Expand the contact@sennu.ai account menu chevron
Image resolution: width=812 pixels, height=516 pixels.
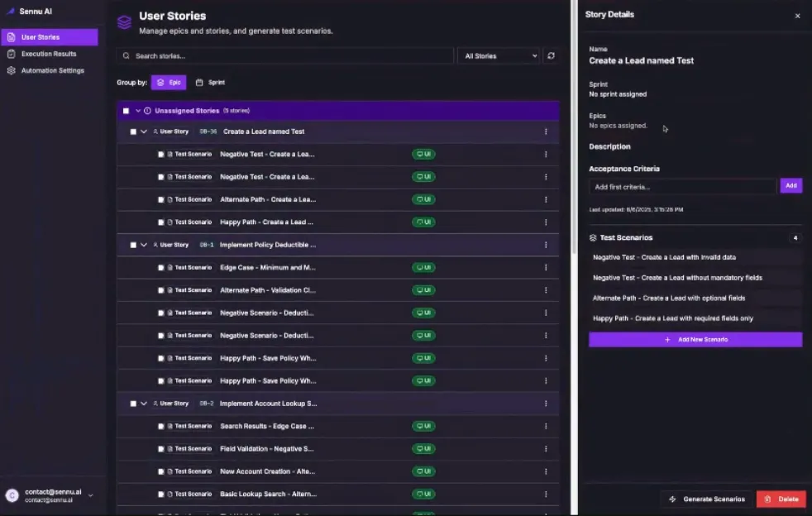pyautogui.click(x=91, y=496)
